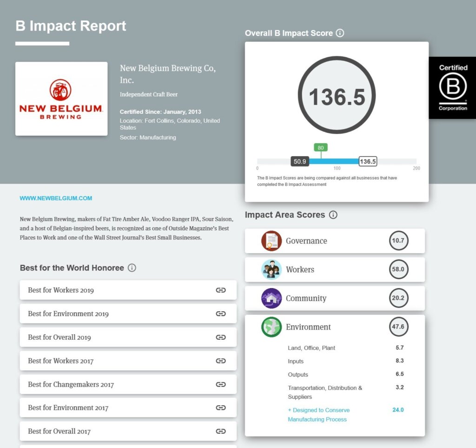The width and height of the screenshot is (476, 448).
Task: Click the 6.5 Outputs value
Action: coord(399,374)
